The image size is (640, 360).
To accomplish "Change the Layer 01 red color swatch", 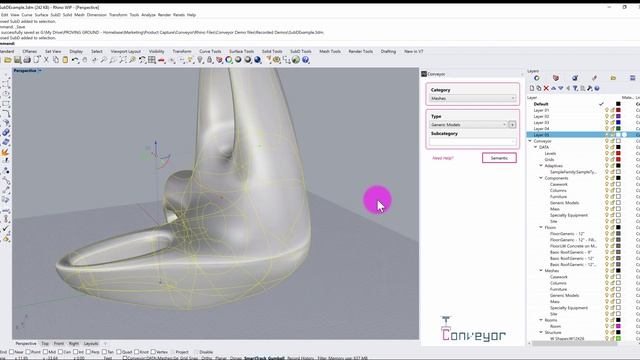I will point(618,110).
